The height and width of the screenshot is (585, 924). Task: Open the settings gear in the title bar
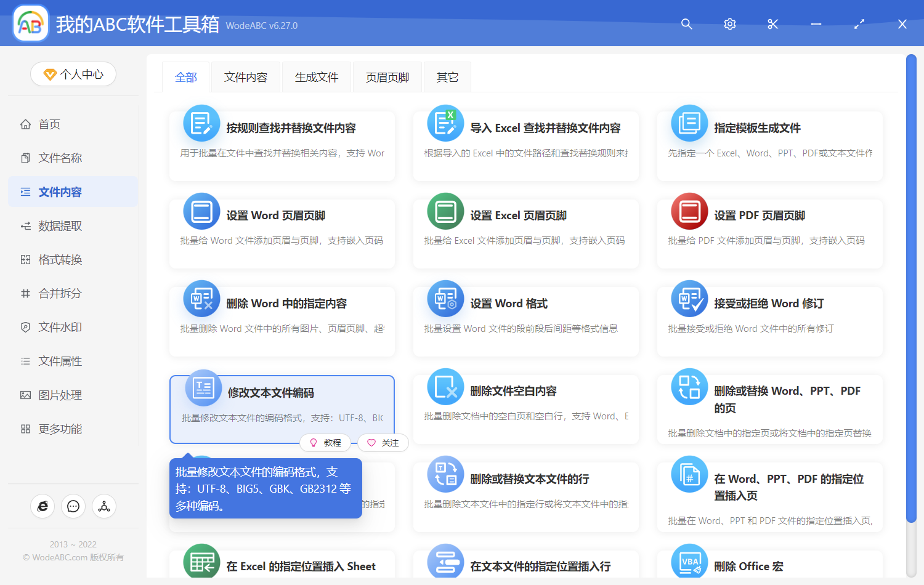[729, 24]
